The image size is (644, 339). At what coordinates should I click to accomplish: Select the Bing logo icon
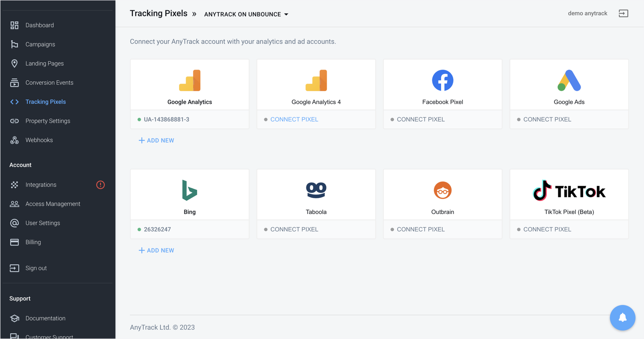[x=190, y=190]
